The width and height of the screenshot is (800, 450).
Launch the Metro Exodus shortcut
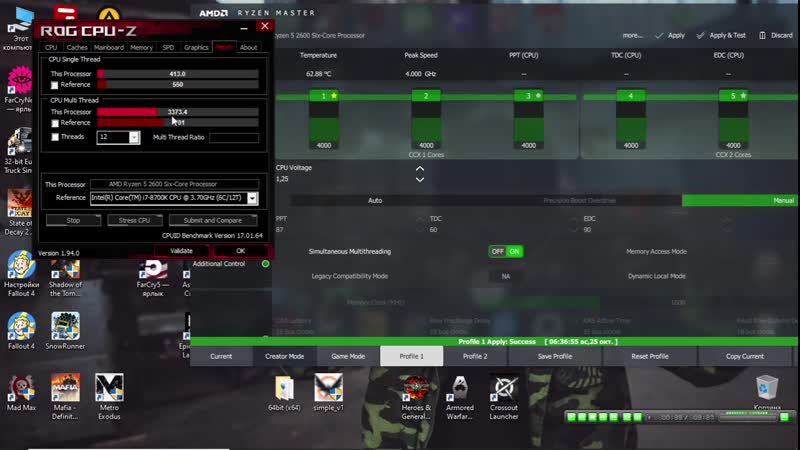point(109,396)
